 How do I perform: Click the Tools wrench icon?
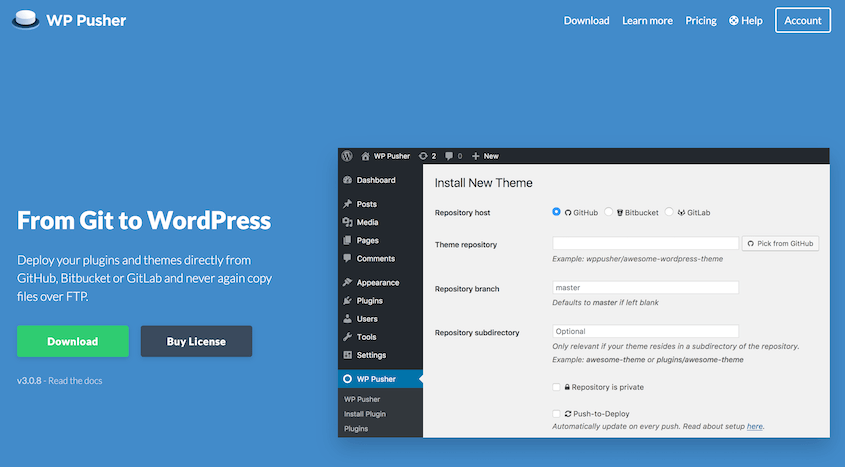[x=348, y=337]
